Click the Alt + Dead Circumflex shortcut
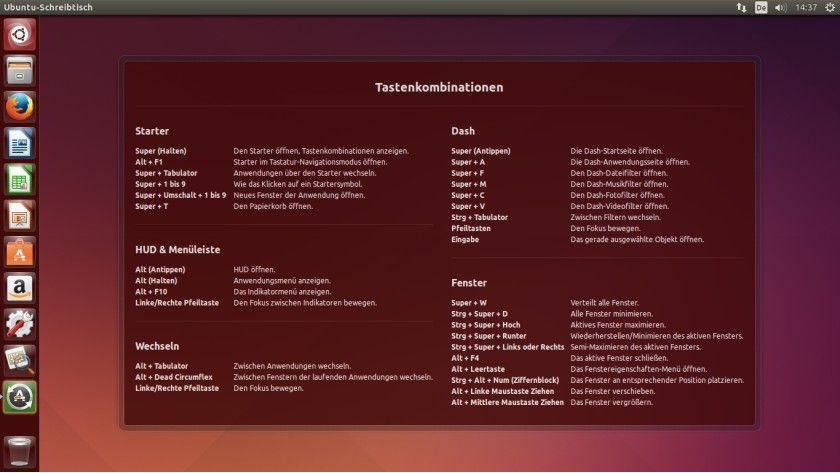Screen dimensions: 840x473 point(174,377)
